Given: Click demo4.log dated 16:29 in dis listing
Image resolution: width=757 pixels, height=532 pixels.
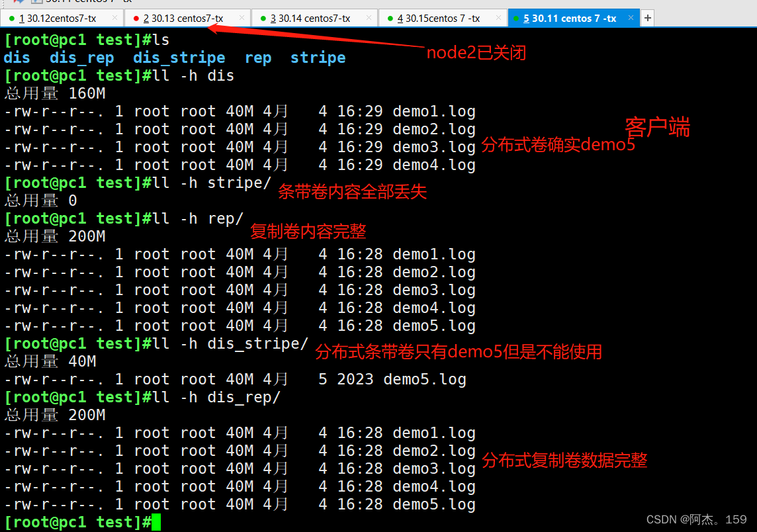Looking at the screenshot, I should pos(434,165).
